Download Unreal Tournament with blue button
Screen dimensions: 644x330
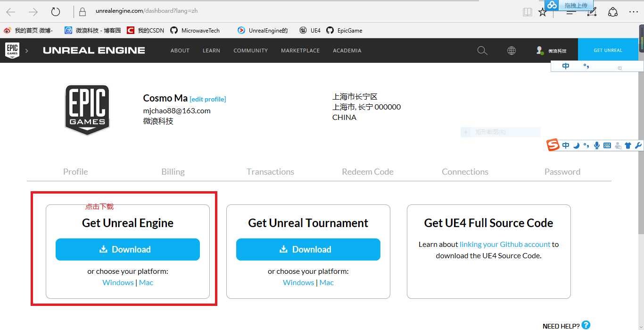[x=308, y=249]
